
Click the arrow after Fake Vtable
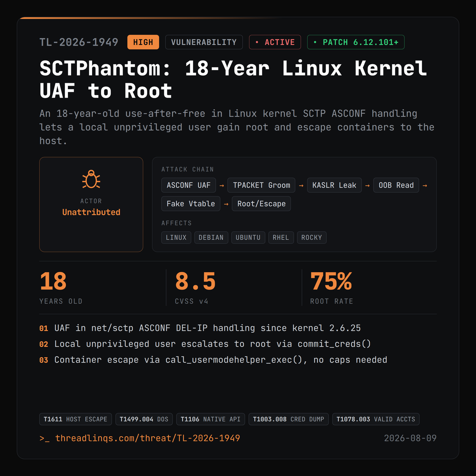[x=226, y=204]
